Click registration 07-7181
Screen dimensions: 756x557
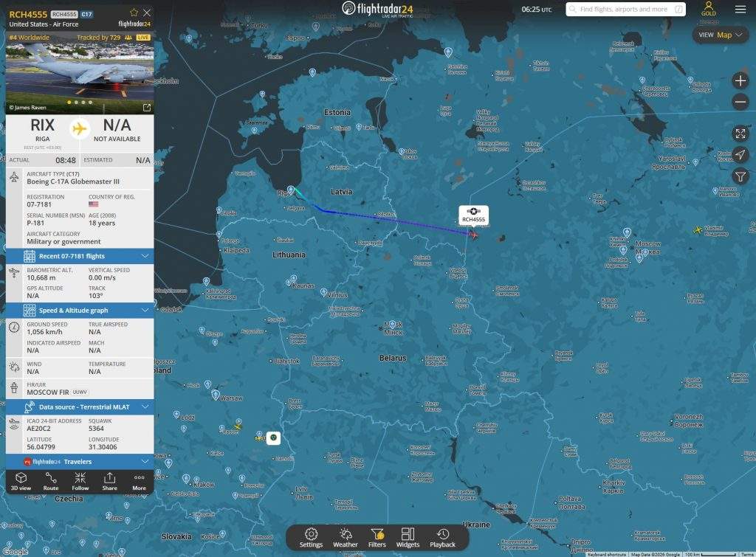(x=39, y=204)
